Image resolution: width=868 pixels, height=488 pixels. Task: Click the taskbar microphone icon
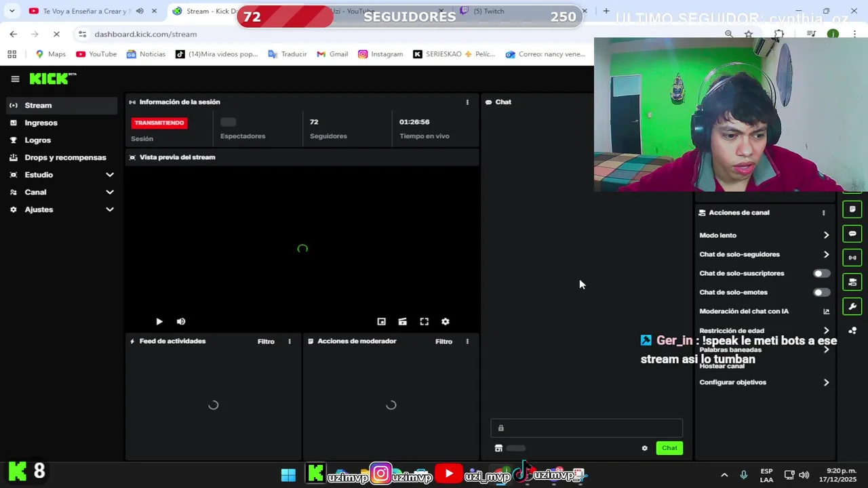tap(744, 475)
